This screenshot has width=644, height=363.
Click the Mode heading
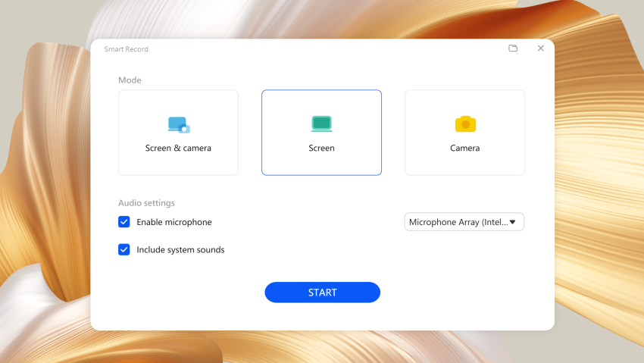(x=130, y=80)
